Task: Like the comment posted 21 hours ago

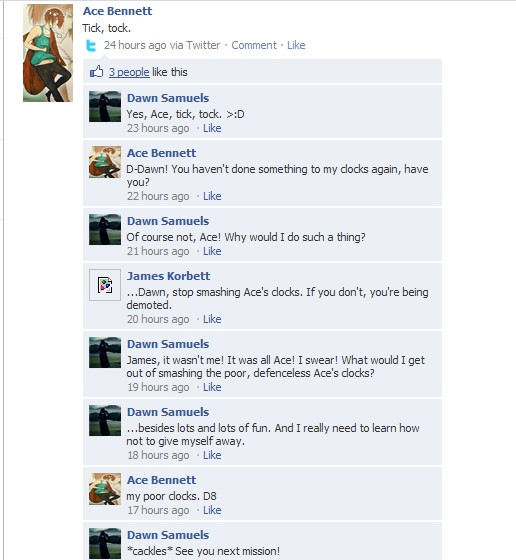Action: pos(212,251)
